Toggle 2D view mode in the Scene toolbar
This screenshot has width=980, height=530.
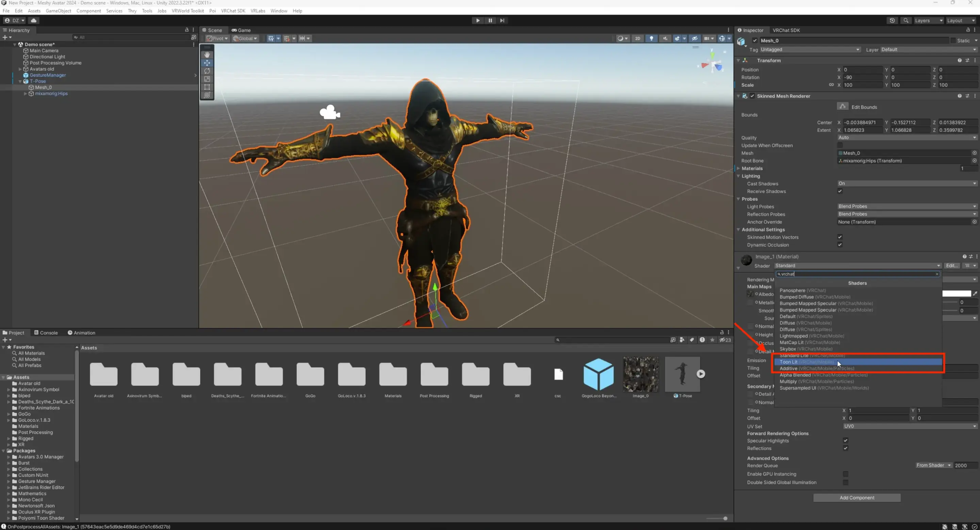coord(638,38)
